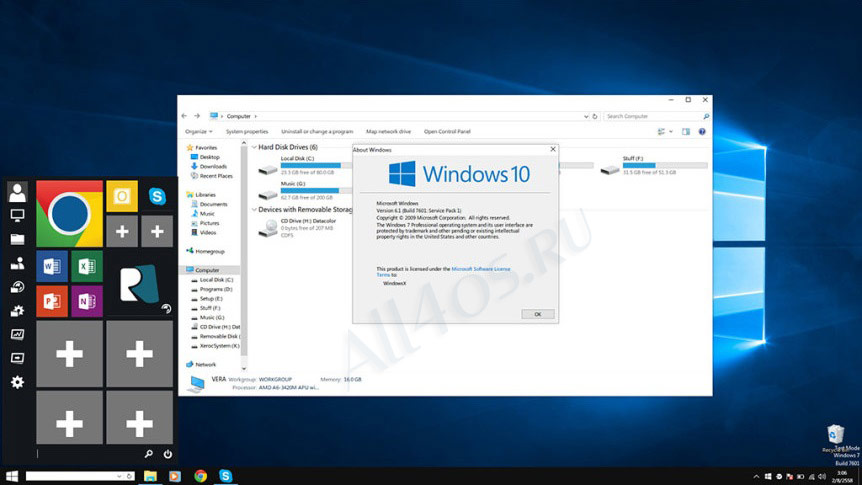Select Local Disk (C:) in navigation tree
Viewport: 862px width, 485px height.
click(216, 280)
